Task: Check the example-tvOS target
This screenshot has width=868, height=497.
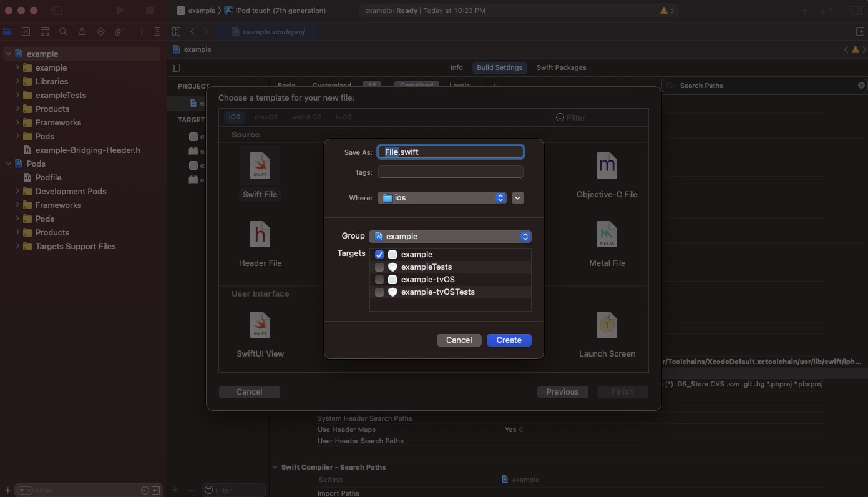Action: pyautogui.click(x=379, y=280)
